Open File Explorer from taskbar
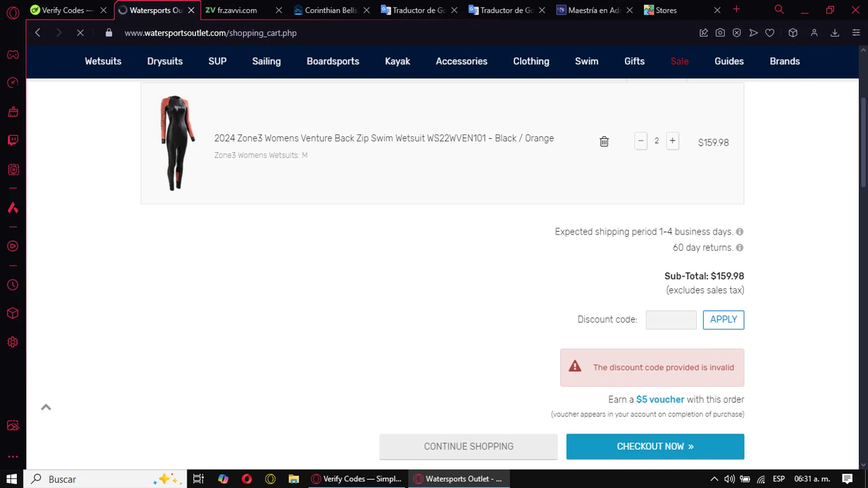 click(x=294, y=479)
